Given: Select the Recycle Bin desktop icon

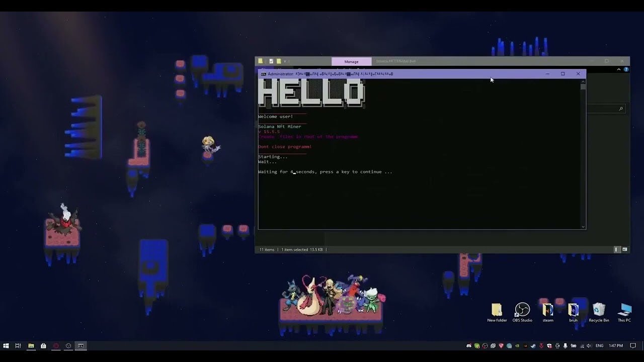Looking at the screenshot, I should click(x=599, y=313).
